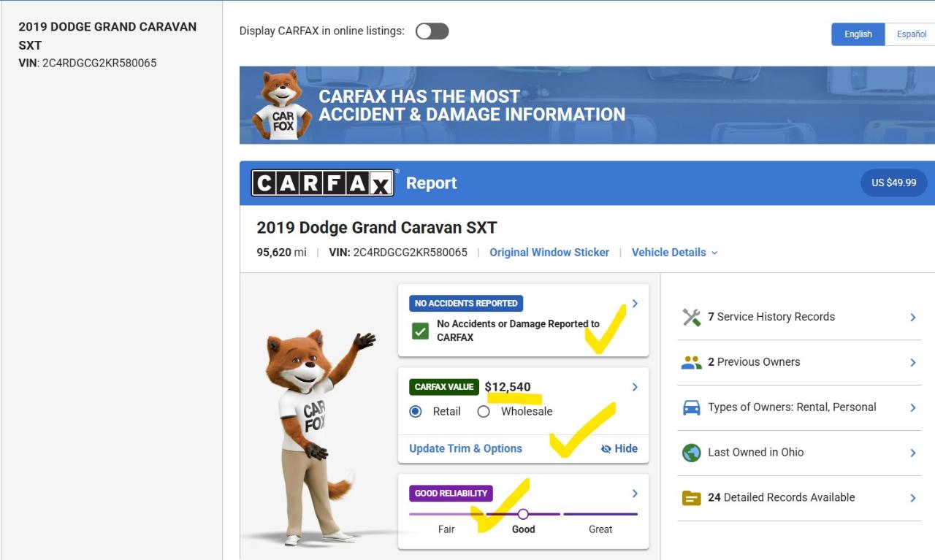The image size is (935, 560).
Task: Click the CARFAX logo in report header
Action: 323,183
